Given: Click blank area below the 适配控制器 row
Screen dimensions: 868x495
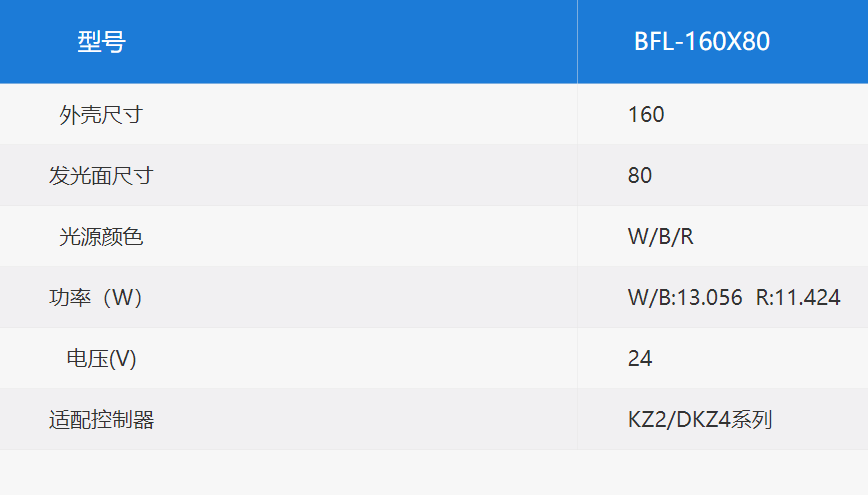Looking at the screenshot, I should point(434,472).
